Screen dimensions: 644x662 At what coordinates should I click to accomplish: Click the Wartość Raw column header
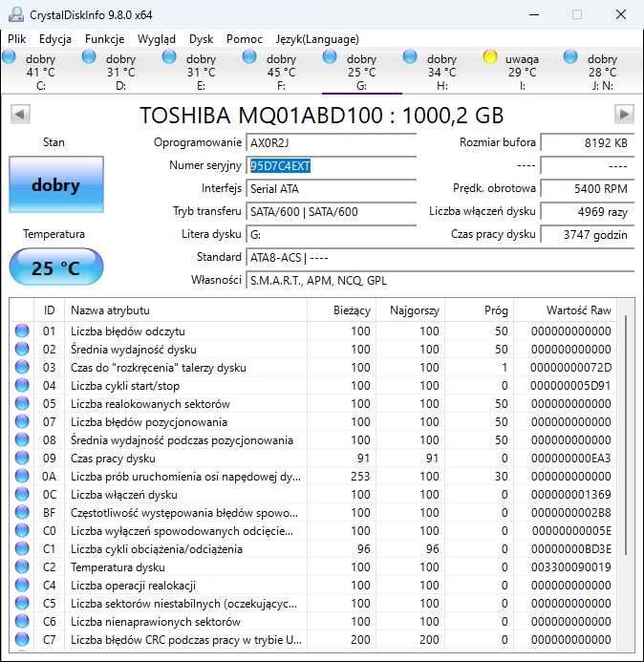[565, 310]
